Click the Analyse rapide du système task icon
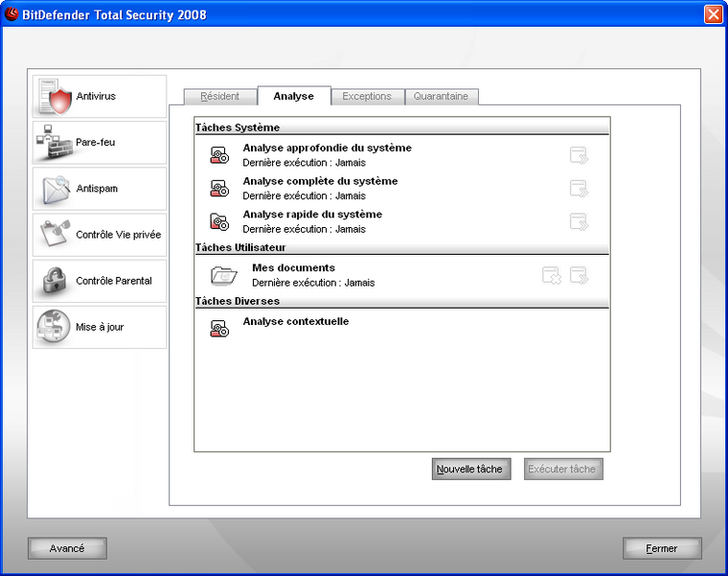Viewport: 728px width, 576px height. click(219, 221)
